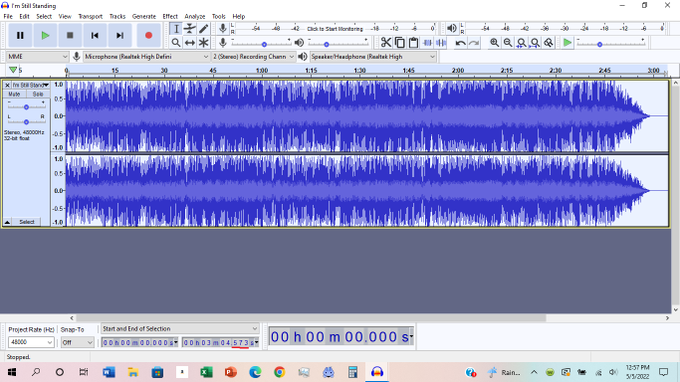Click the Redo arrow icon
Image resolution: width=680 pixels, height=382 pixels.
474,42
